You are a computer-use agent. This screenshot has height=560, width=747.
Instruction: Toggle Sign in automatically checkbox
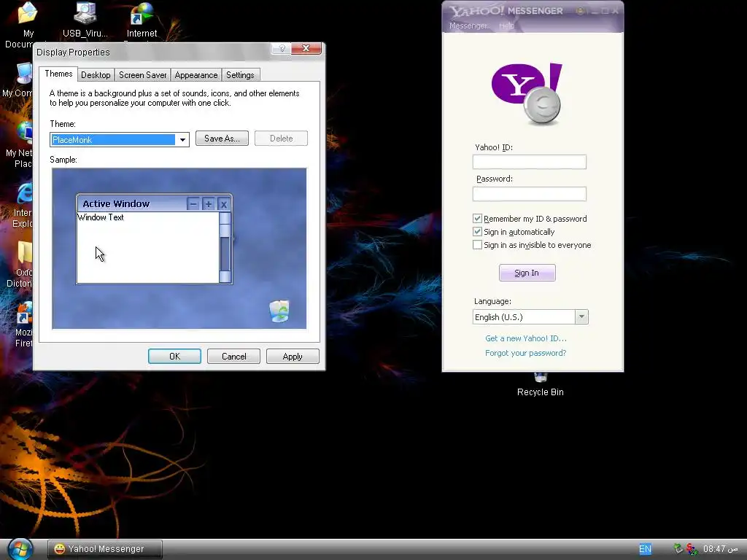pos(477,232)
